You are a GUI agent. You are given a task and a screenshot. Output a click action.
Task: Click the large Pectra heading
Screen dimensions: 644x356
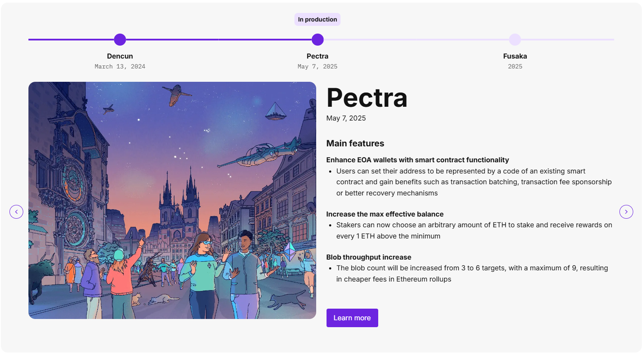(367, 98)
